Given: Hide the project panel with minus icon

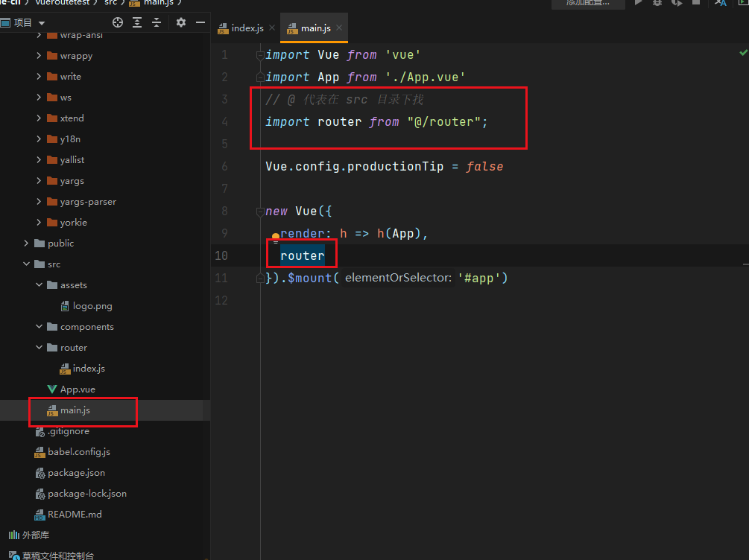Looking at the screenshot, I should [x=200, y=22].
